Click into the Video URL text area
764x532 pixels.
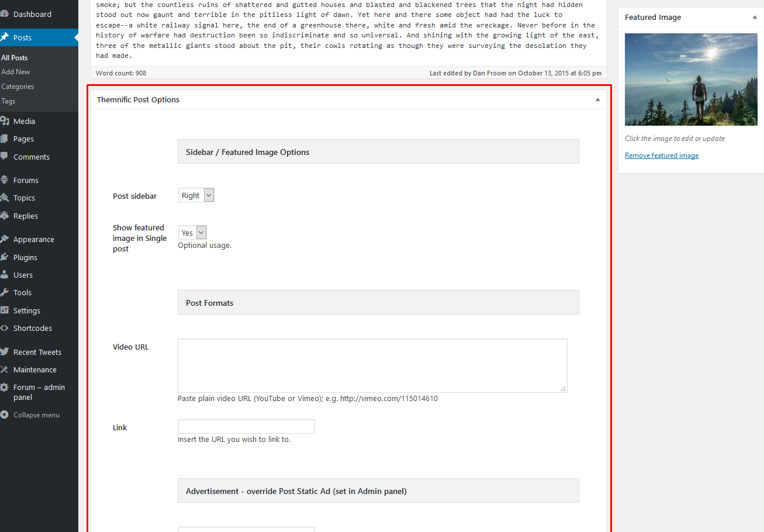tap(372, 365)
